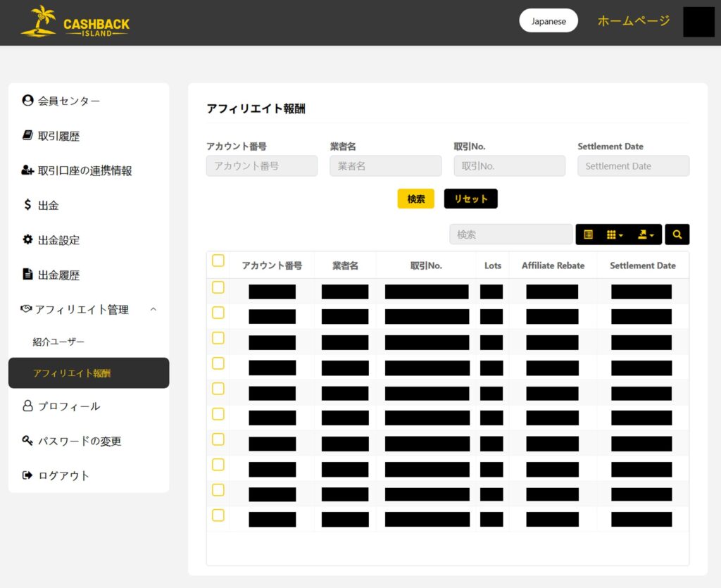Screen dimensions: 721x588
Task: Click the key icon for パスワードの変更
Action: [27, 441]
